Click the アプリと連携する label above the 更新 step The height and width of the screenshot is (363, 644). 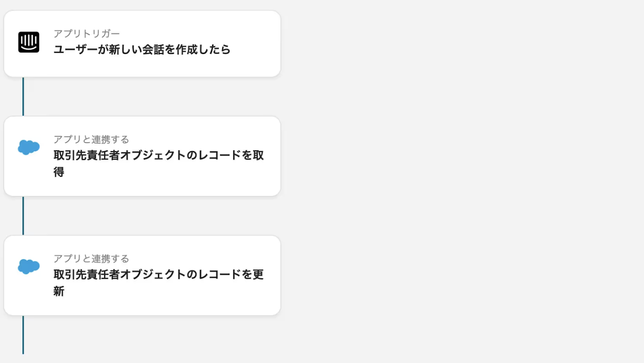pos(91,259)
